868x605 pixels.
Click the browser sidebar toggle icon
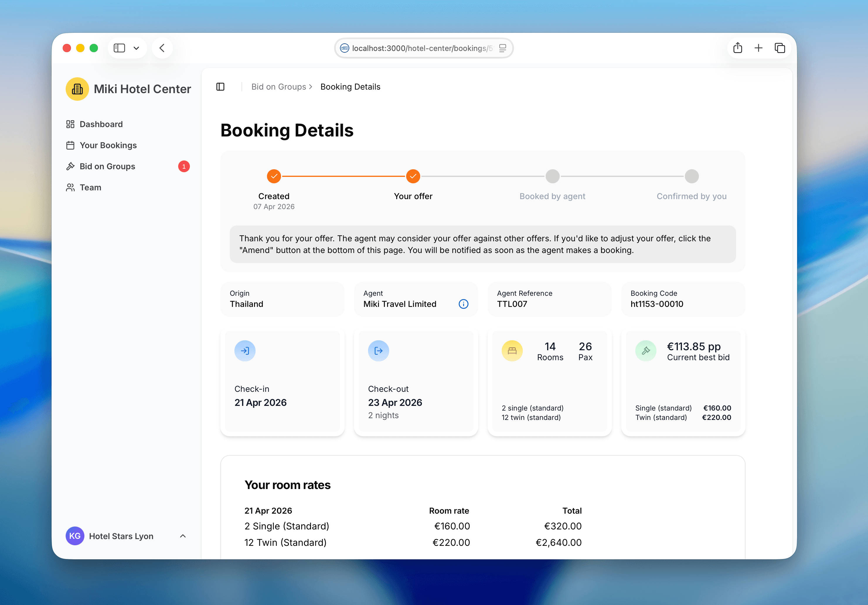[119, 48]
